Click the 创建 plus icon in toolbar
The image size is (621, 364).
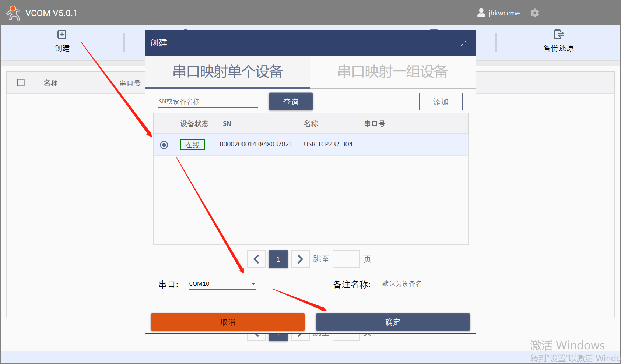62,35
